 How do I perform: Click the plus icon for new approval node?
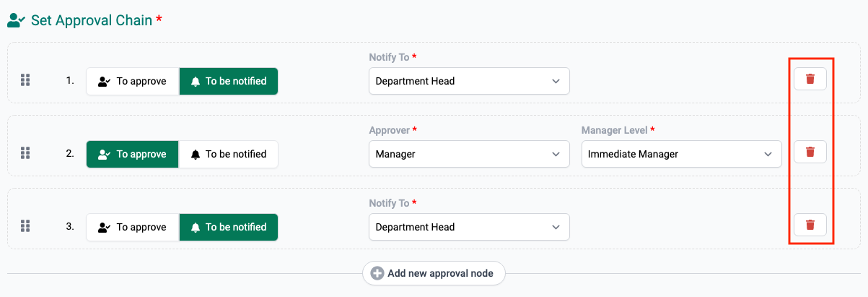point(377,273)
